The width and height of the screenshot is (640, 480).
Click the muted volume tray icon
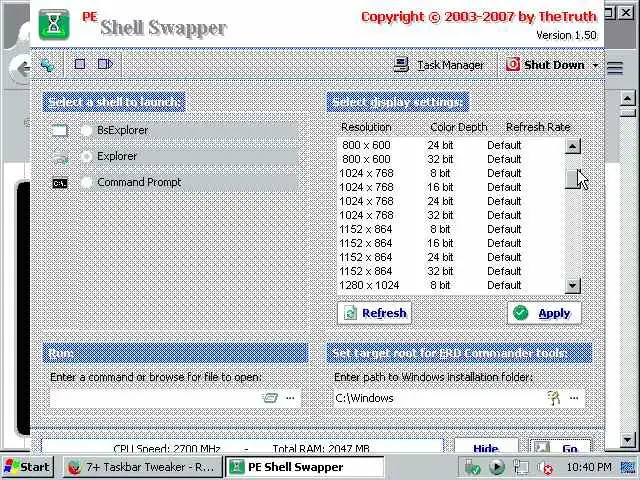tap(545, 468)
